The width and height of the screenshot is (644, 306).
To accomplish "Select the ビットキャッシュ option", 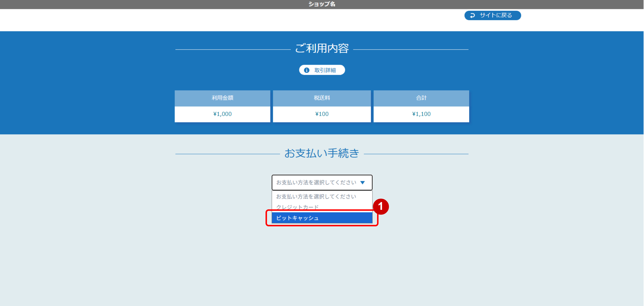I will pyautogui.click(x=322, y=218).
